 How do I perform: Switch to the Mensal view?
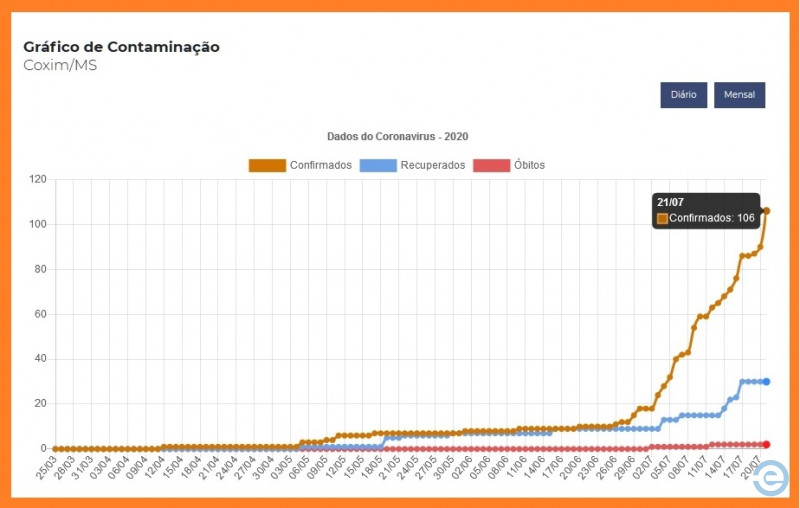pos(739,95)
